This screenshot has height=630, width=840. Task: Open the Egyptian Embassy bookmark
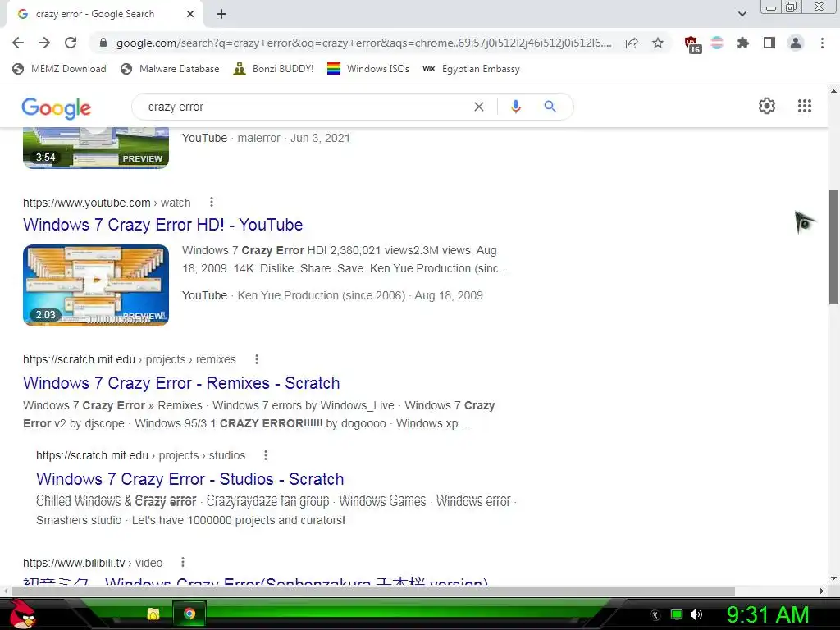coord(471,69)
